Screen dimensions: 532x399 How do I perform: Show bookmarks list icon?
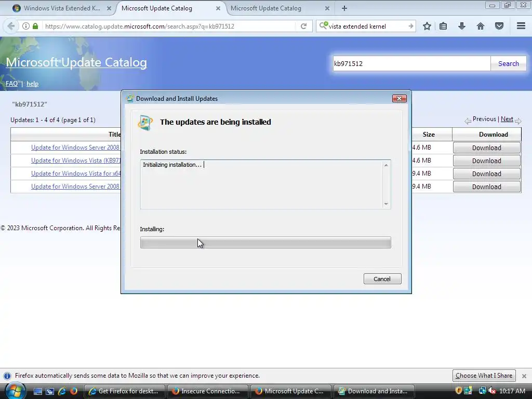click(x=443, y=26)
